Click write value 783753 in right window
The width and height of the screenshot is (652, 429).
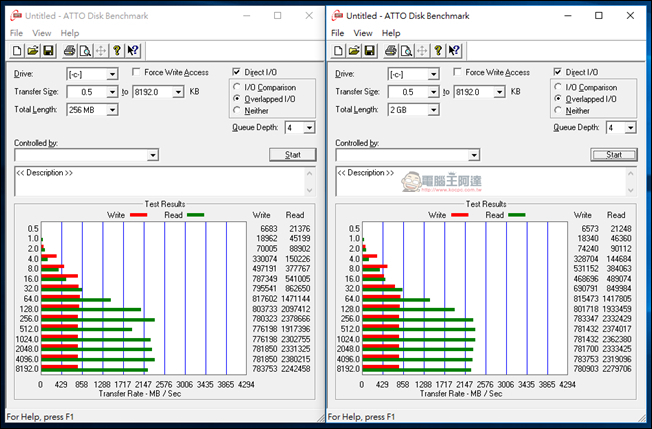(586, 359)
